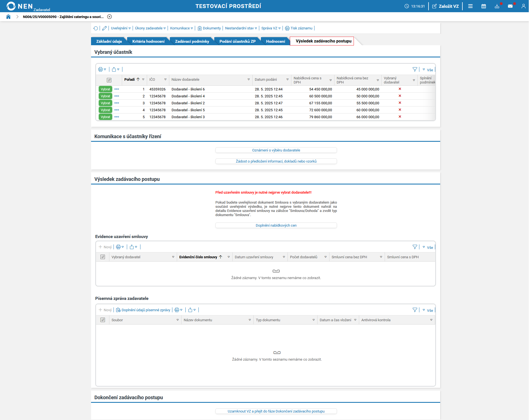This screenshot has width=529, height=420.
Task: Open the Správa VZ dropdown
Action: tap(271, 28)
